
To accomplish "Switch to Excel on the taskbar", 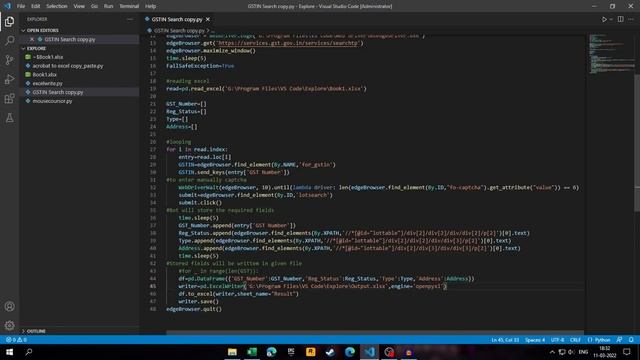I will point(252,352).
